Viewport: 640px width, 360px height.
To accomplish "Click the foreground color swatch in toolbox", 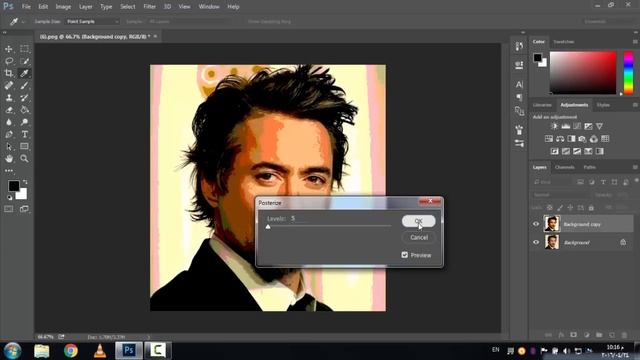I will (x=13, y=186).
